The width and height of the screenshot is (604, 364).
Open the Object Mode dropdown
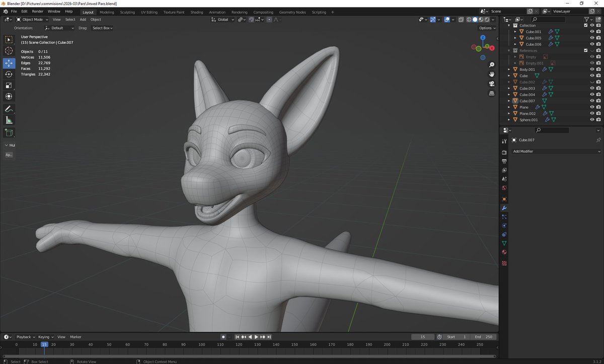(x=32, y=20)
